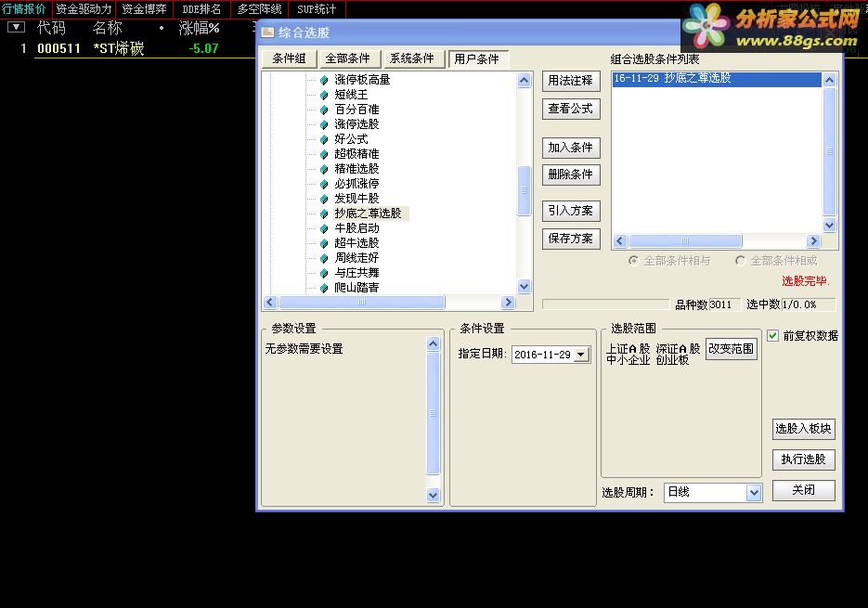Open the 行情报价 tab
The height and width of the screenshot is (608, 868).
24,9
